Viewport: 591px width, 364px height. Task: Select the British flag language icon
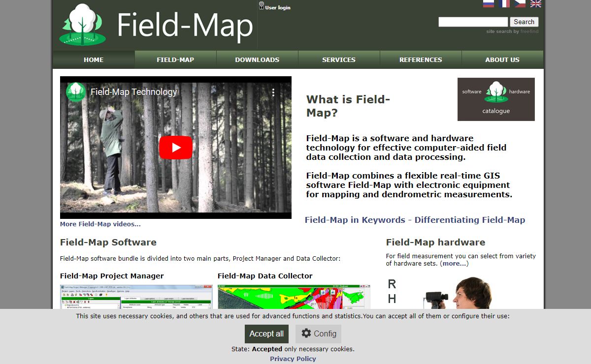[536, 3]
